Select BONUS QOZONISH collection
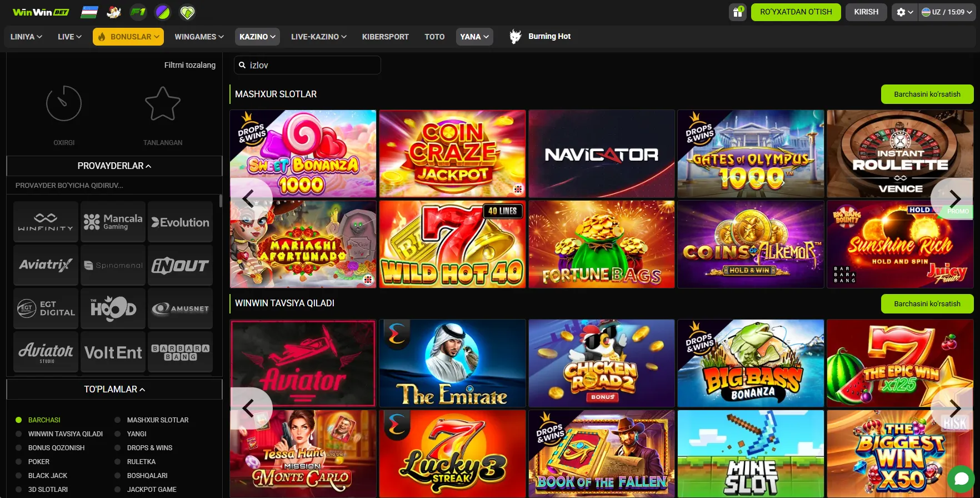Viewport: 980px width, 498px height. click(50, 448)
